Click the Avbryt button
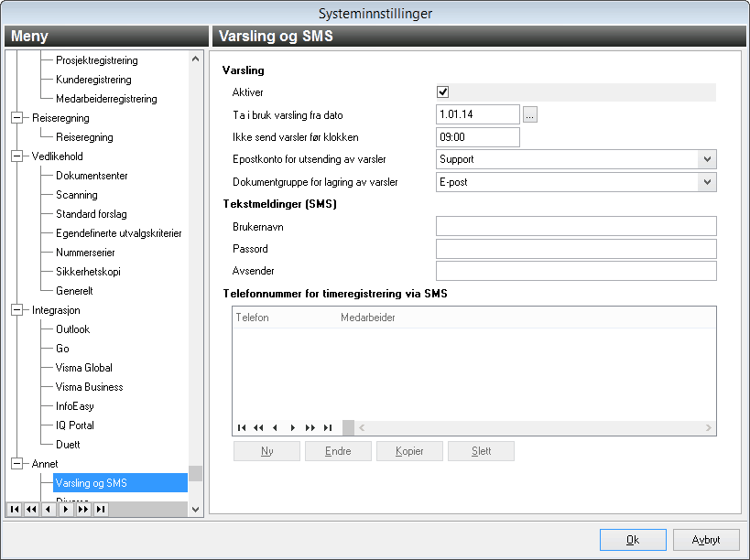Viewport: 750px width, 560px height. click(706, 540)
